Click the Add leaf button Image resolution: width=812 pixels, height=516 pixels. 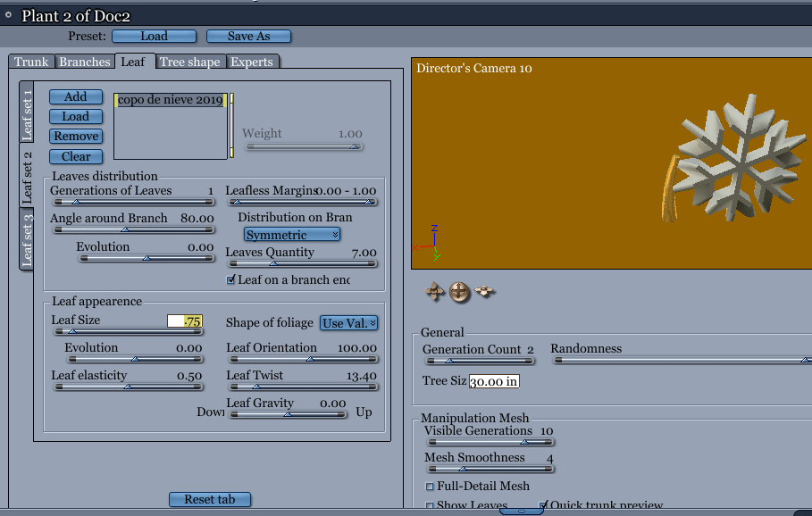(x=76, y=96)
